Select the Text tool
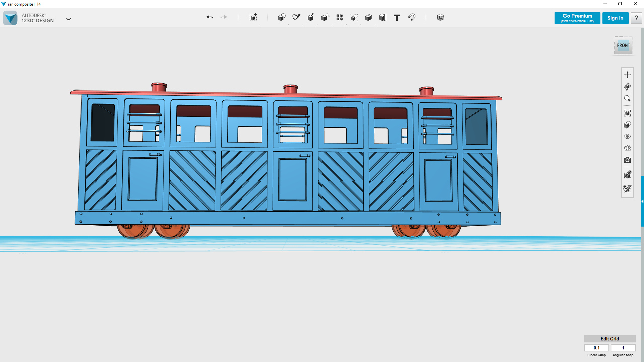644x362 pixels. 397,17
